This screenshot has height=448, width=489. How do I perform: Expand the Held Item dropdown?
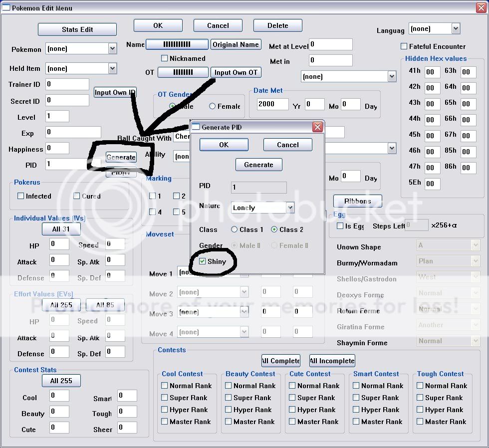[112, 68]
